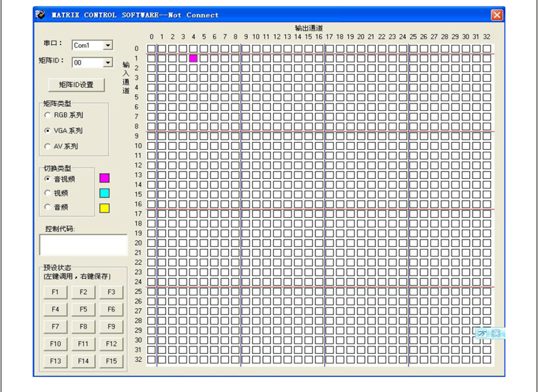Recall preset F1

tap(55, 292)
